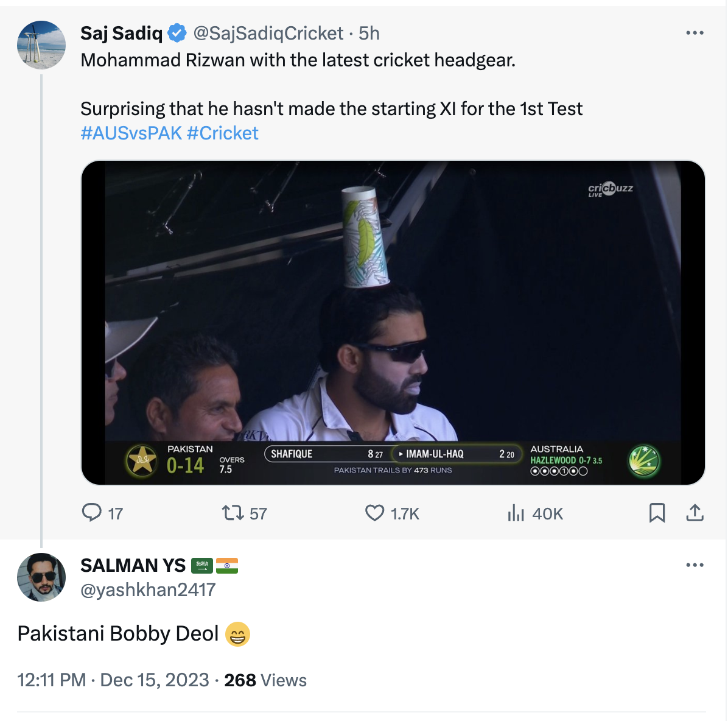Retweet Saj Sadiq's post using the repost icon
Image resolution: width=728 pixels, height=721 pixels.
pos(233,513)
